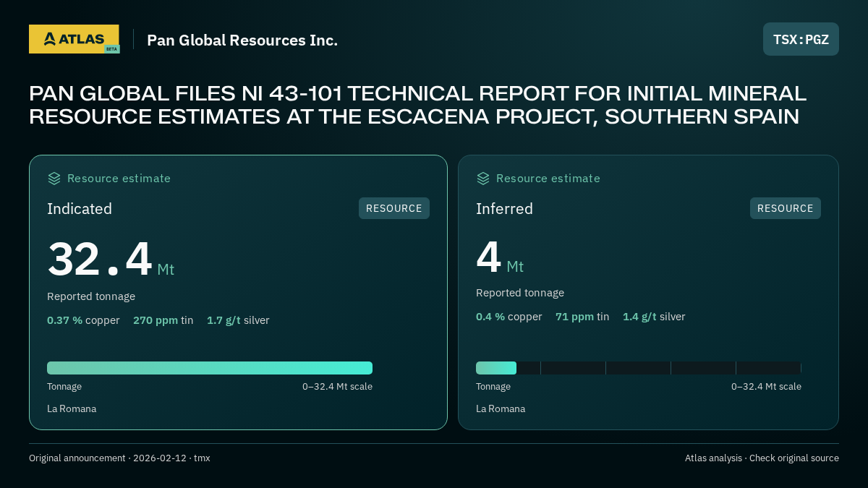Click the Inferred tonnage progress bar

pyautogui.click(x=639, y=368)
